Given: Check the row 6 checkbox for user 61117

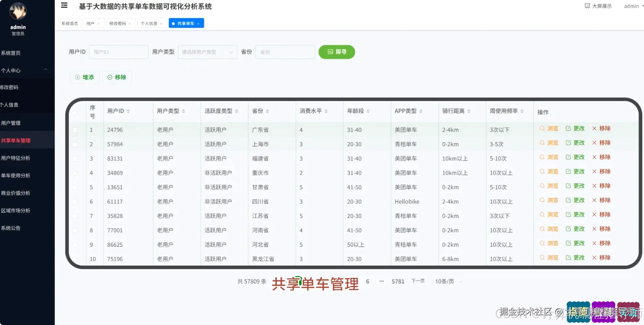Looking at the screenshot, I should click(75, 202).
